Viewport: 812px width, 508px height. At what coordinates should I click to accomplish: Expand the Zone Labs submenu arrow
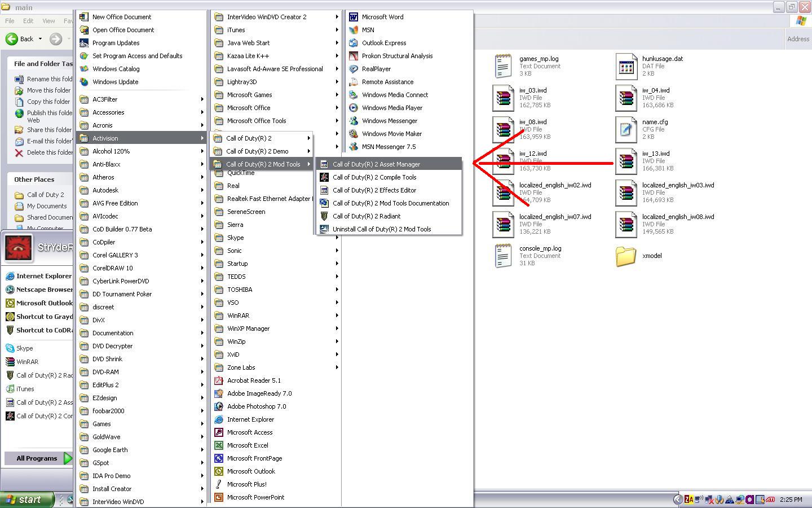pyautogui.click(x=337, y=367)
